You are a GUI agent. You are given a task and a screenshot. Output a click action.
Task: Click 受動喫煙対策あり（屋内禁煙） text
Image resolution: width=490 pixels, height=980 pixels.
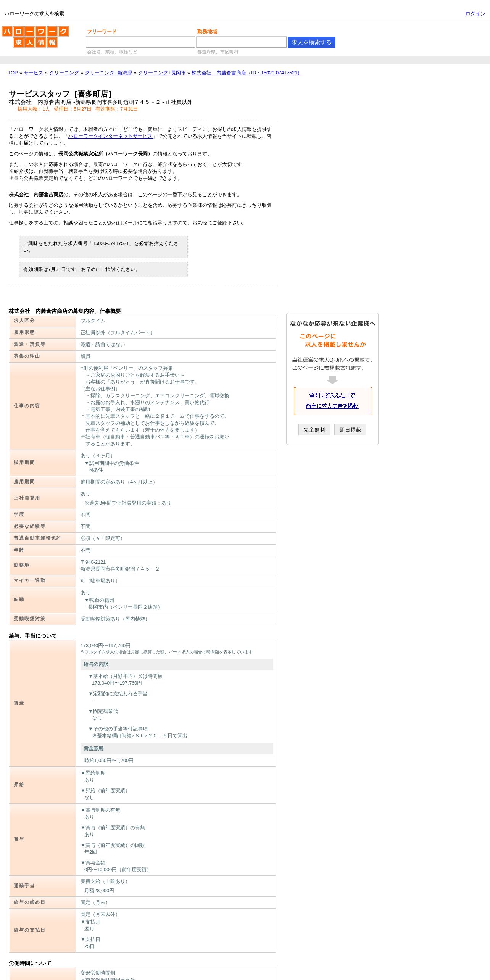115,619
